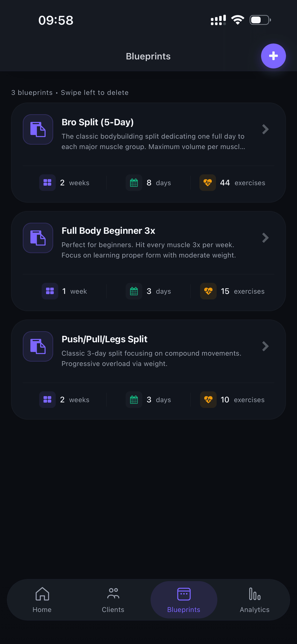This screenshot has height=644, width=297.
Task: Click Full Body Beginner calendar icon
Action: [134, 291]
